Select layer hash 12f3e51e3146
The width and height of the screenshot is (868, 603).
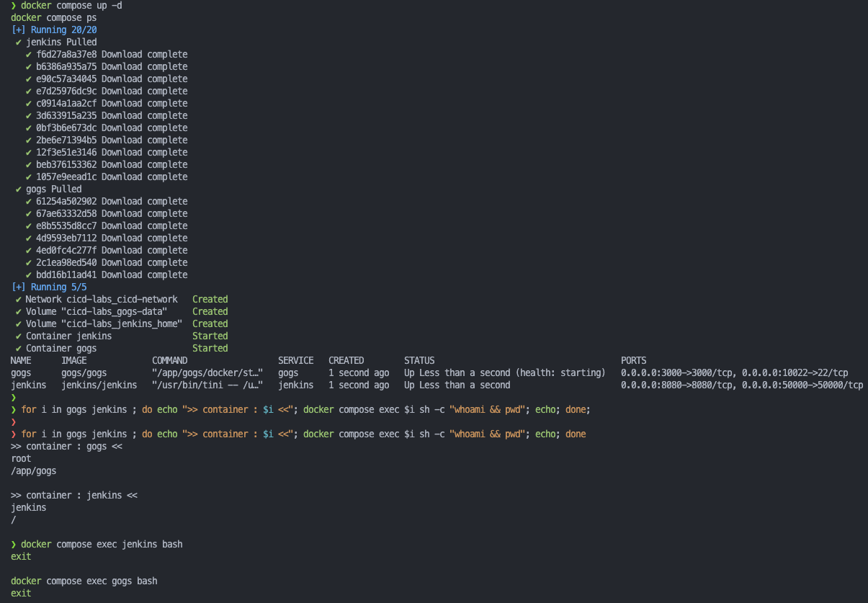66,152
